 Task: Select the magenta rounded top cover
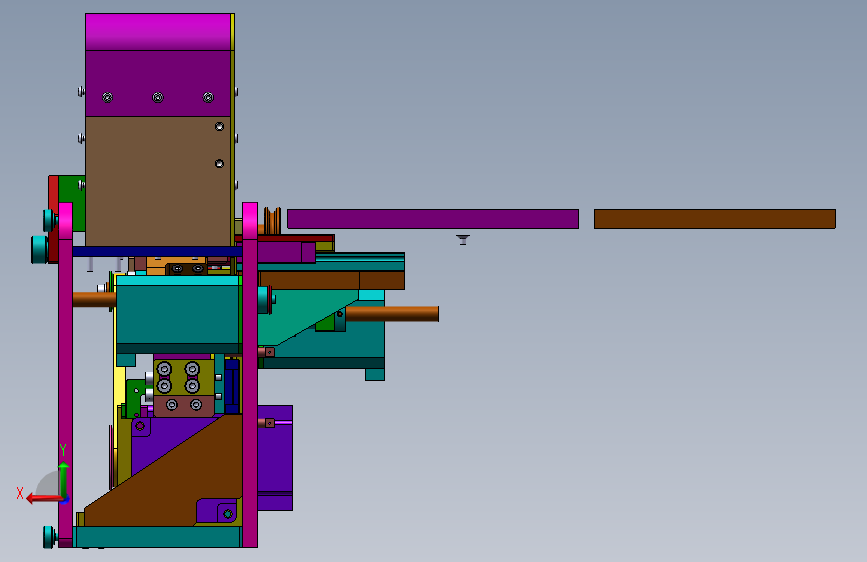pos(158,32)
